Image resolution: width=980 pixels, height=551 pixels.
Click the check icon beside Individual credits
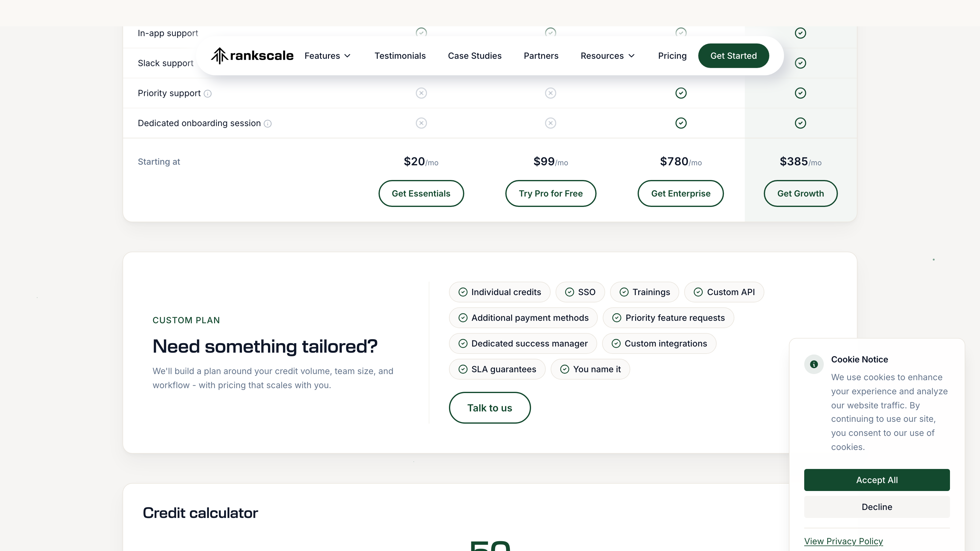(x=463, y=292)
